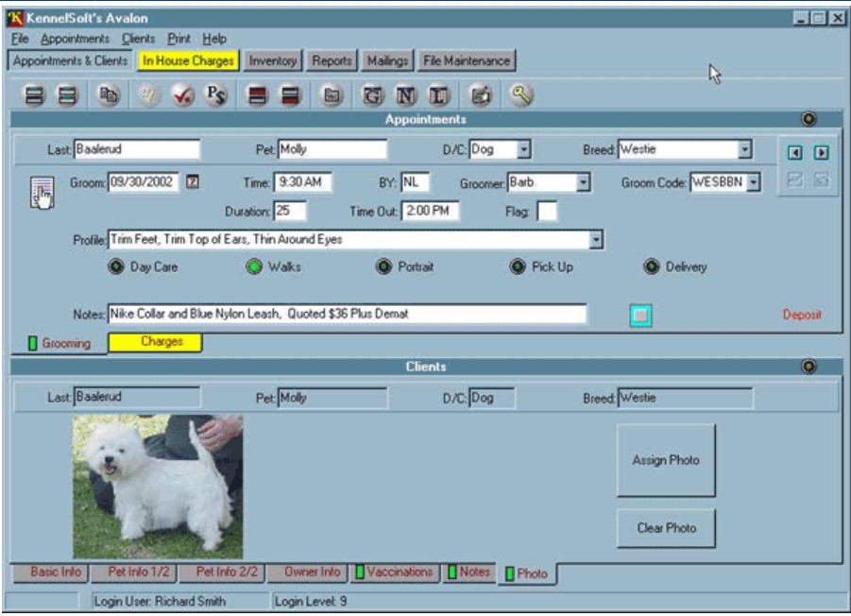
Task: Switch to File Maintenance tab
Action: (x=467, y=60)
